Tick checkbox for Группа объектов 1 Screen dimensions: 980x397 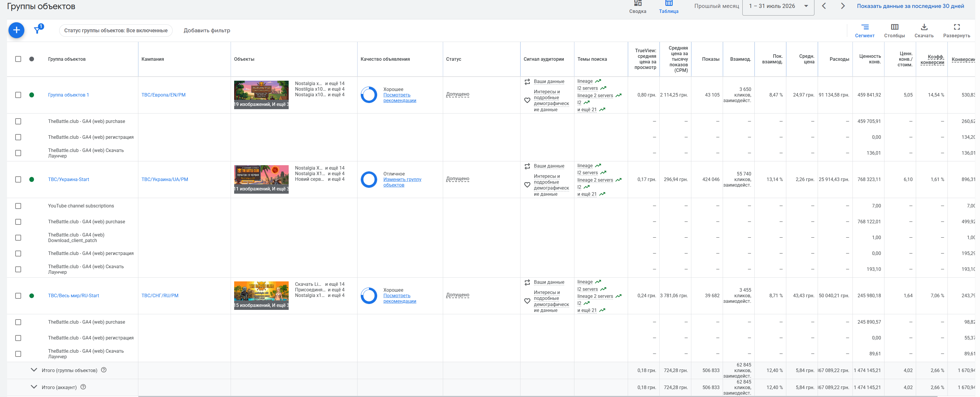18,95
